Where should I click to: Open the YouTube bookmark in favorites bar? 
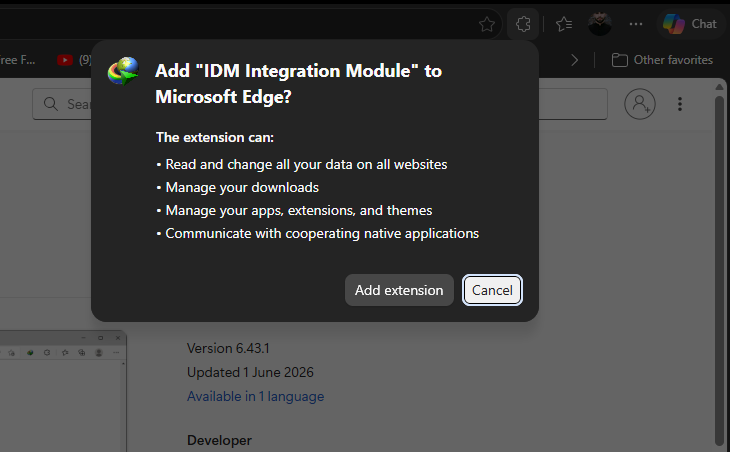coord(74,60)
